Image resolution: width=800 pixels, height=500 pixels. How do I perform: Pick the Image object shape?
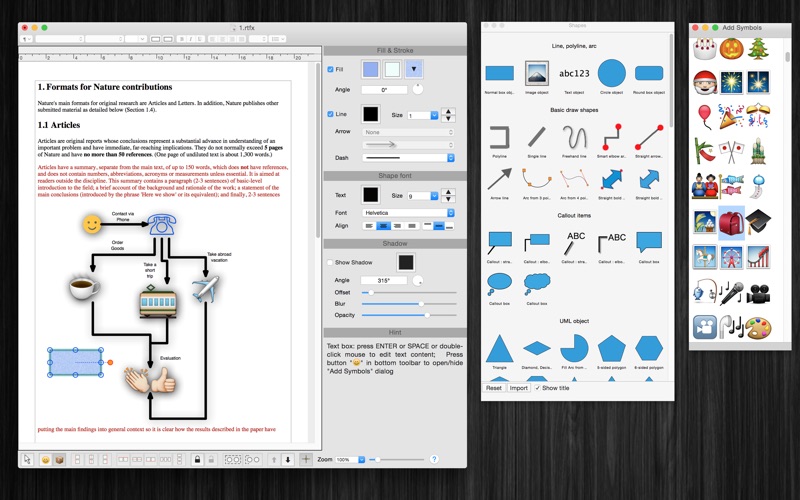(x=537, y=73)
